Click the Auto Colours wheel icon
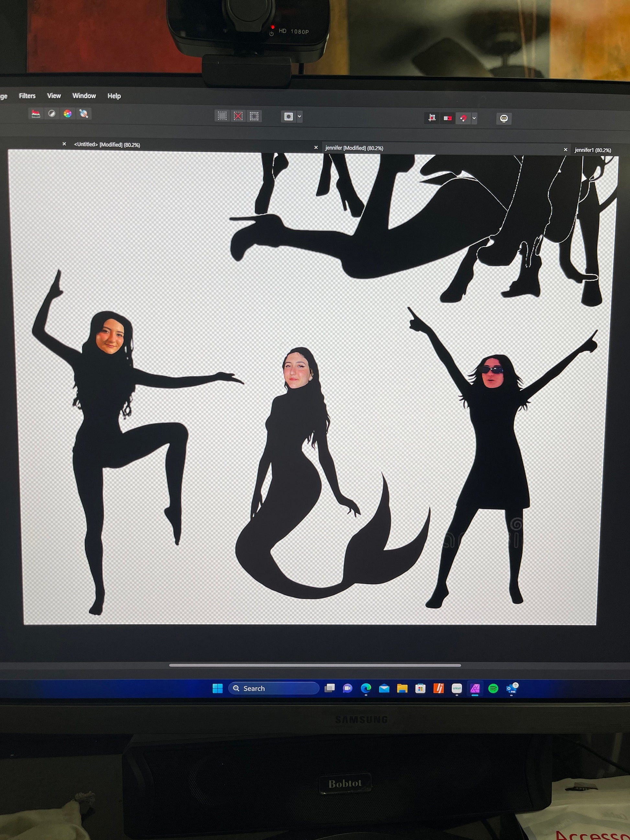This screenshot has width=630, height=840. [x=68, y=114]
